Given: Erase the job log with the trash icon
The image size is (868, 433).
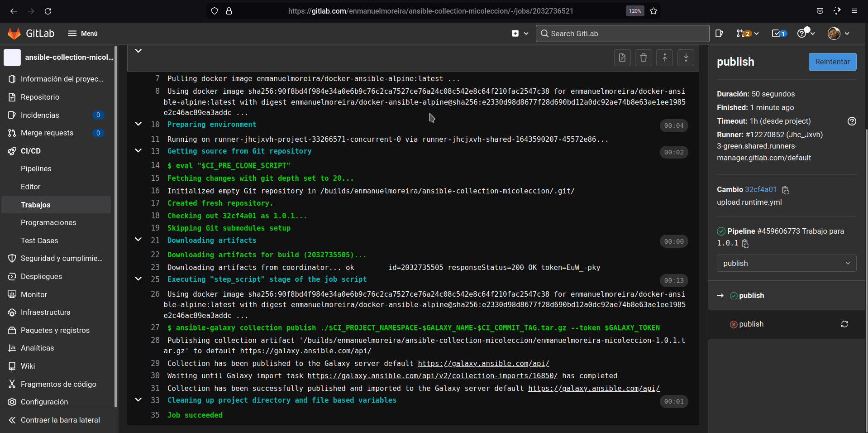Looking at the screenshot, I should pos(644,58).
